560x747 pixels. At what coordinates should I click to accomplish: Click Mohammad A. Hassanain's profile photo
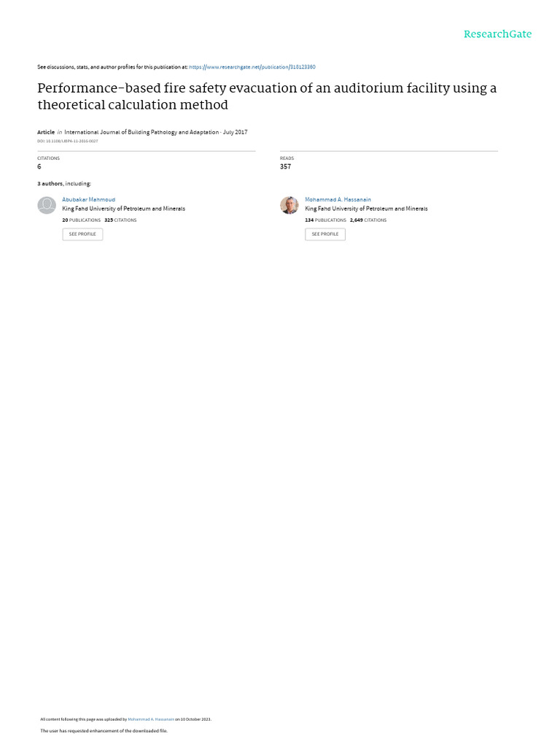(x=289, y=205)
